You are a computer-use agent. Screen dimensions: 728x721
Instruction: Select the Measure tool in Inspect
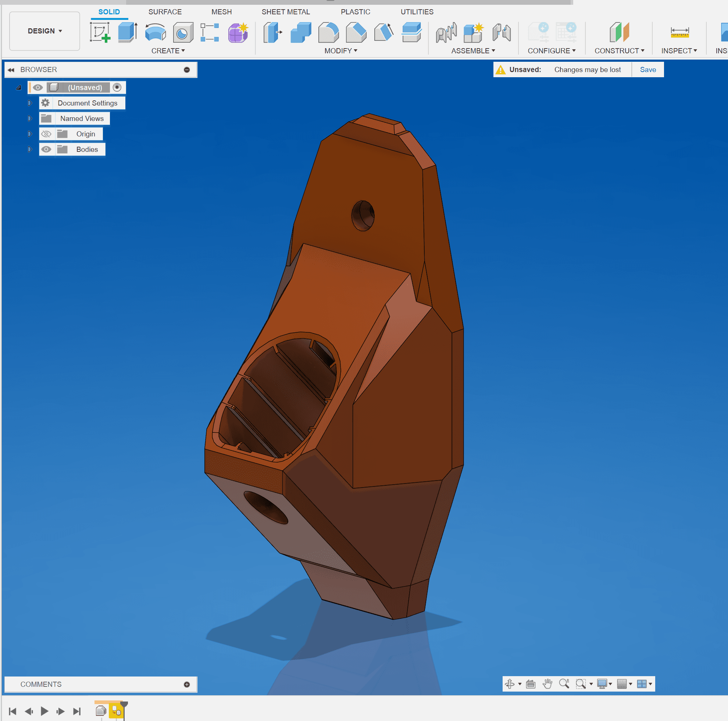tap(679, 32)
